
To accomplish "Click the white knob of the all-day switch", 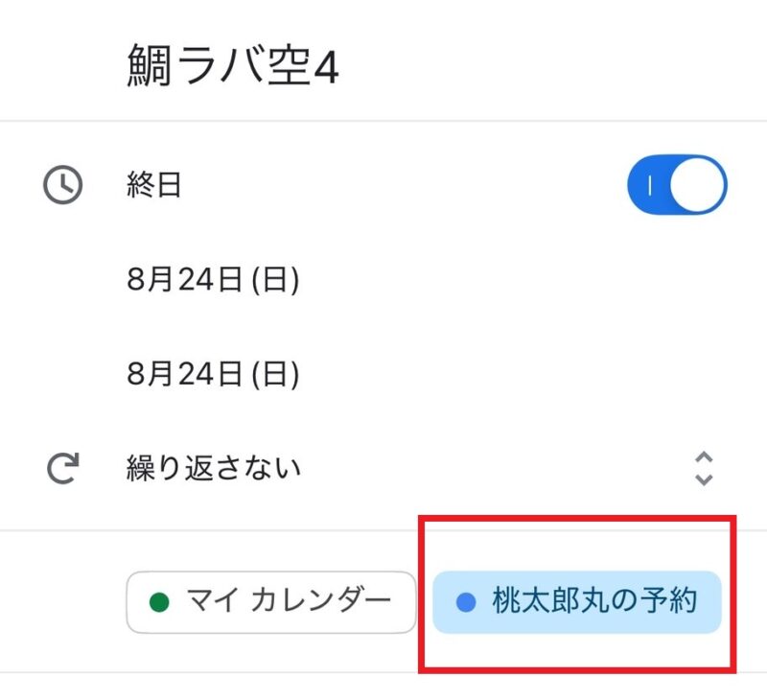I will tap(698, 185).
